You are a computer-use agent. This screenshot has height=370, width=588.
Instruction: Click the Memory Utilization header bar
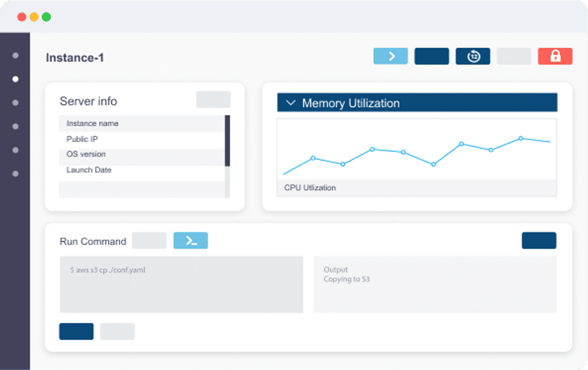(417, 102)
